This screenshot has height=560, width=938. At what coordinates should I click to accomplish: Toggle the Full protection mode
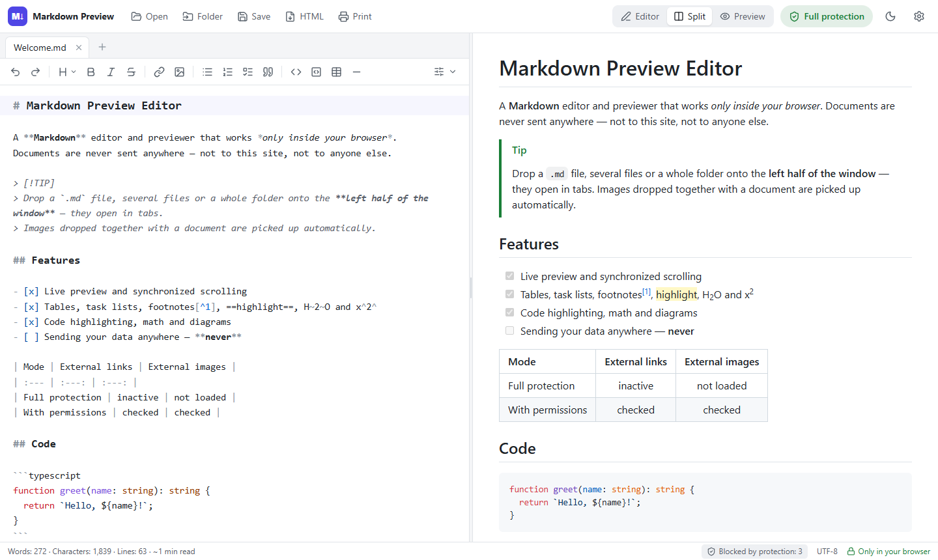coord(827,16)
